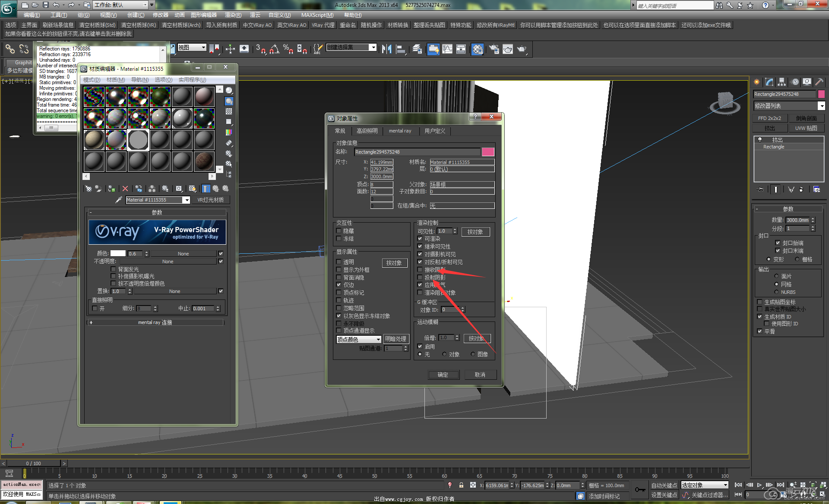Toggle the 背面消隐 checkbox
The height and width of the screenshot is (504, 829).
pos(339,277)
